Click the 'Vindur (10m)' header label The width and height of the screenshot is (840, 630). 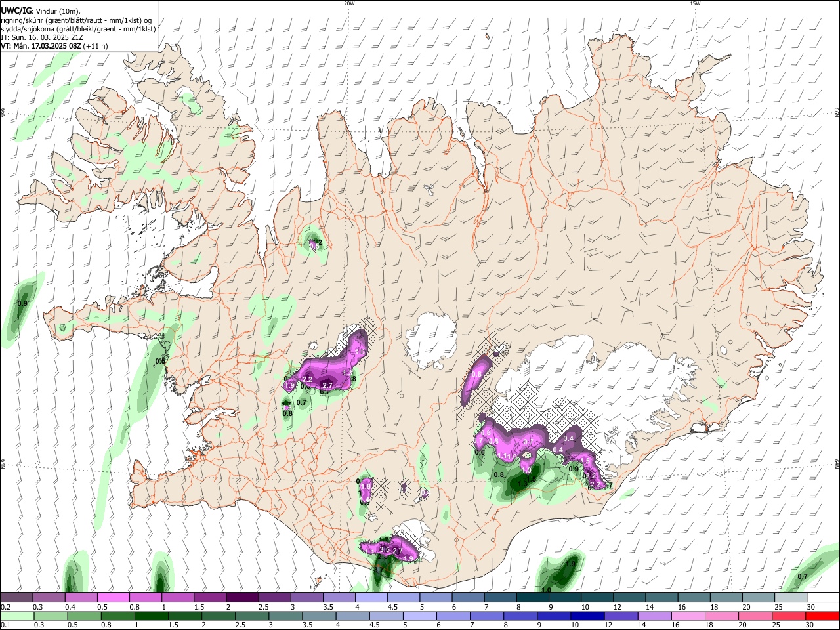(57, 11)
